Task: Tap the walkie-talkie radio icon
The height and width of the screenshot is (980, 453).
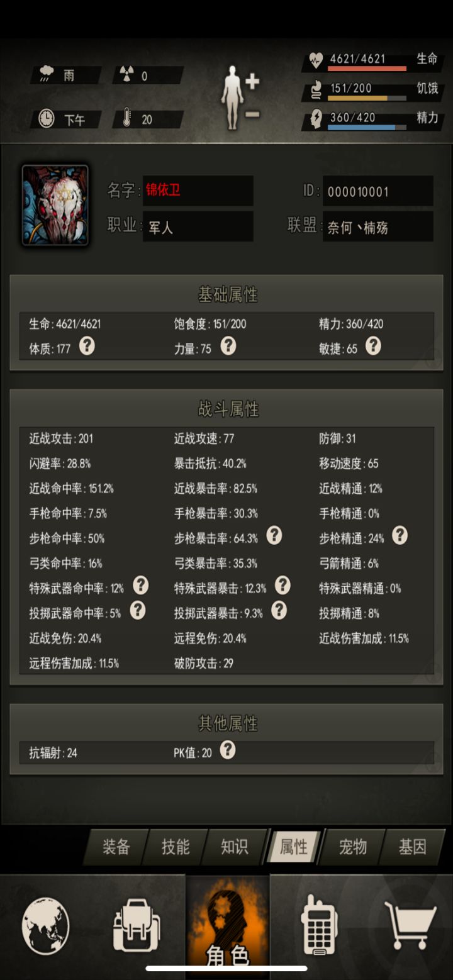Action: 320,925
